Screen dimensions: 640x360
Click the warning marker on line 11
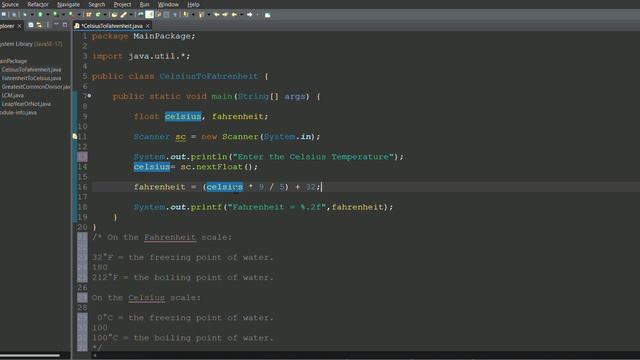(x=75, y=136)
